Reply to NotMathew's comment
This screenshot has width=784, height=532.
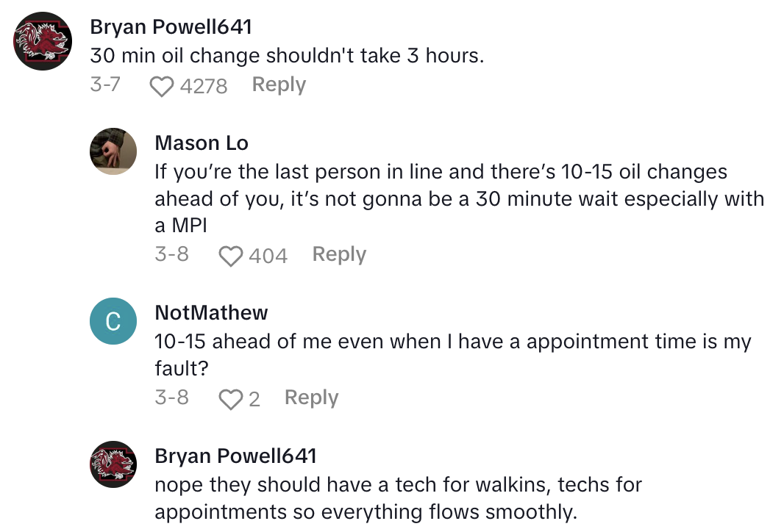coord(311,398)
